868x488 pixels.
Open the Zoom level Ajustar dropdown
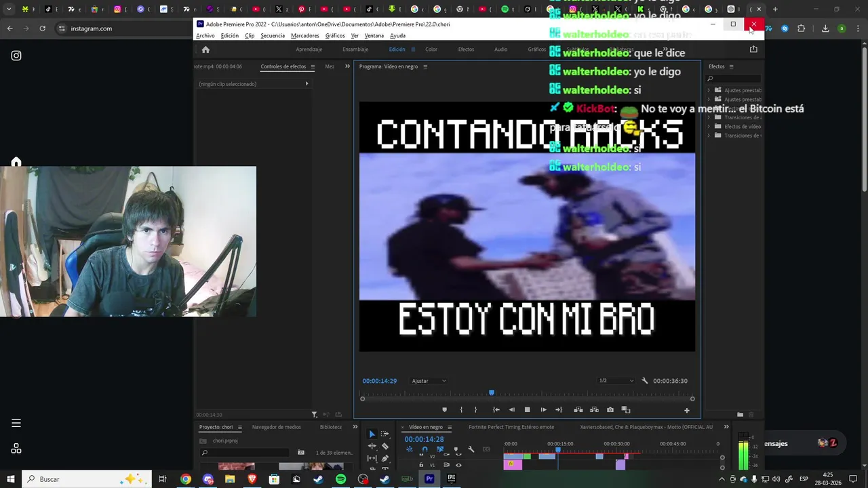(429, 381)
